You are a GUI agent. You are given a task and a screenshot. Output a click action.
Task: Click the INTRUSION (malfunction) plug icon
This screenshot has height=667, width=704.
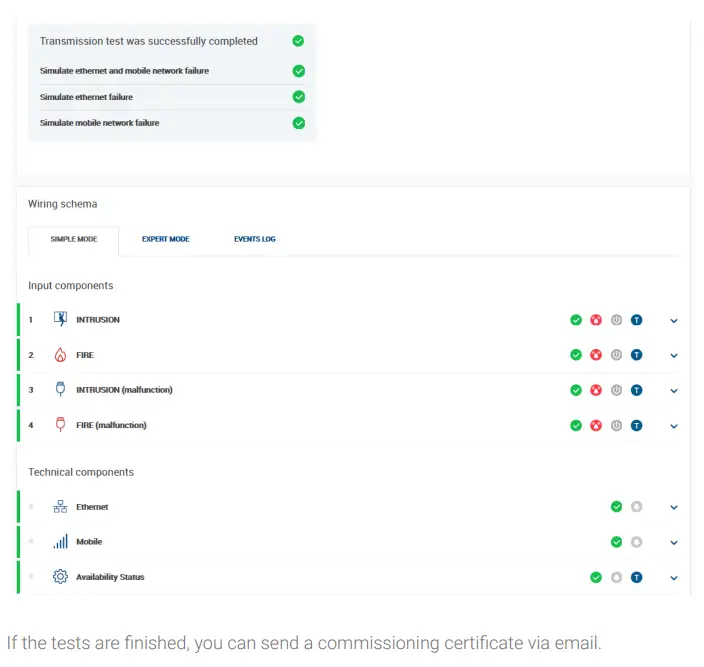(60, 390)
